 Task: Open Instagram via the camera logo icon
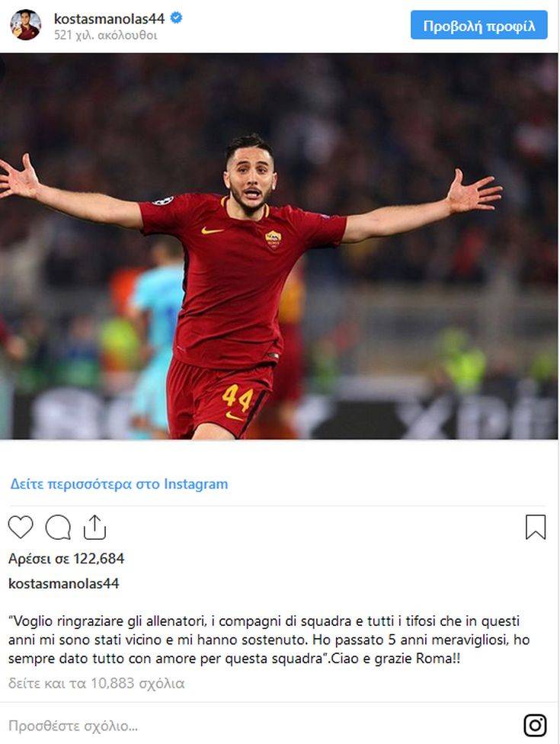coord(536,725)
